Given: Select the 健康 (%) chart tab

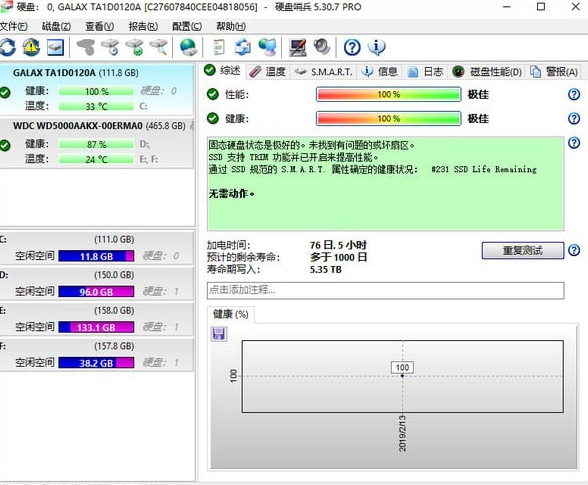Looking at the screenshot, I should (x=231, y=314).
